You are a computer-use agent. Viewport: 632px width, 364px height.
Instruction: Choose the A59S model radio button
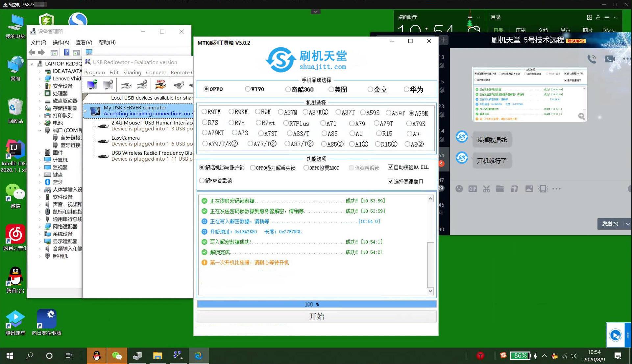(x=363, y=112)
